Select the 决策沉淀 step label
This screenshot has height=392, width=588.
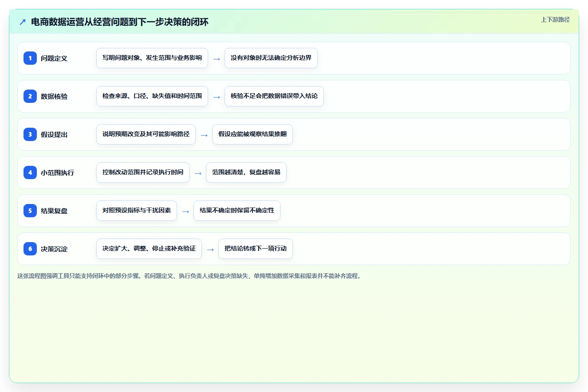click(x=54, y=249)
